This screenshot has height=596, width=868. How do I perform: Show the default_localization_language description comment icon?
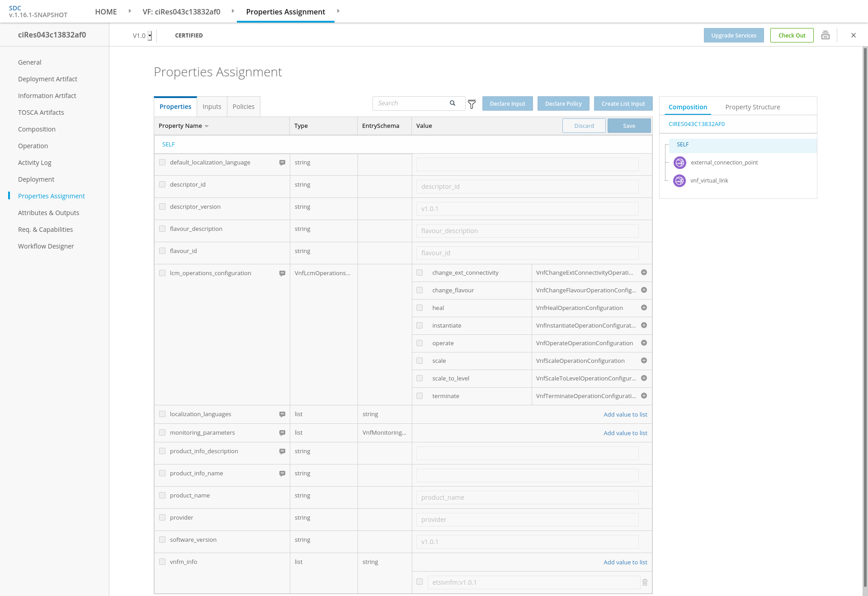282,163
